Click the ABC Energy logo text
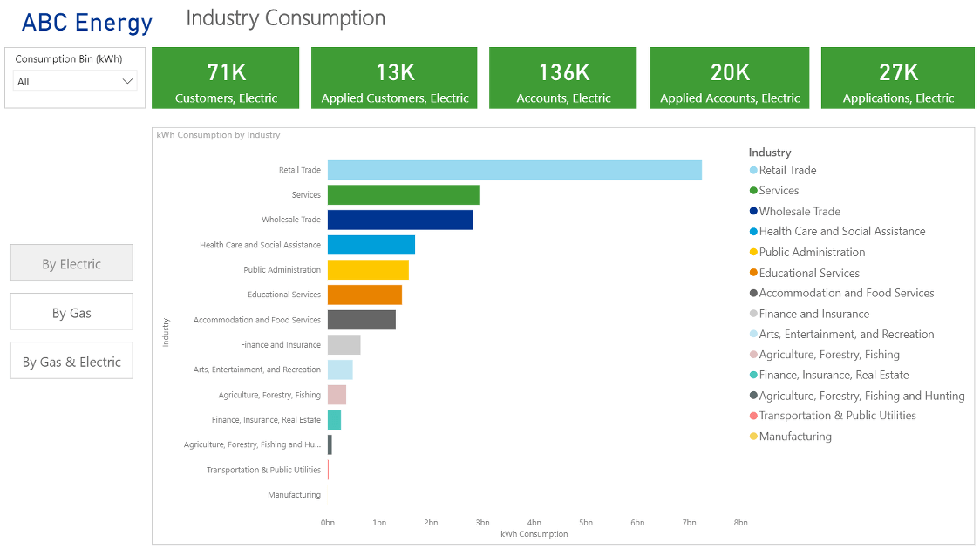 pyautogui.click(x=86, y=23)
